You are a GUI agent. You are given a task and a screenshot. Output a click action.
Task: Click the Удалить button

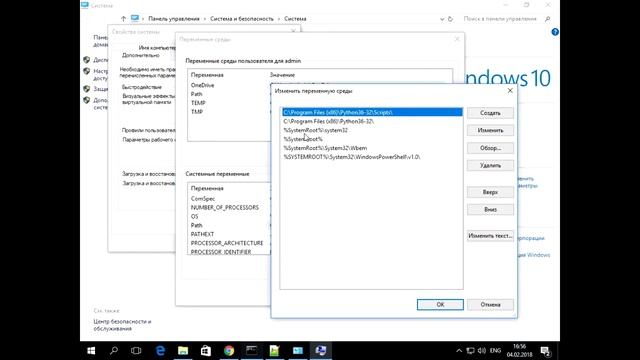490,166
